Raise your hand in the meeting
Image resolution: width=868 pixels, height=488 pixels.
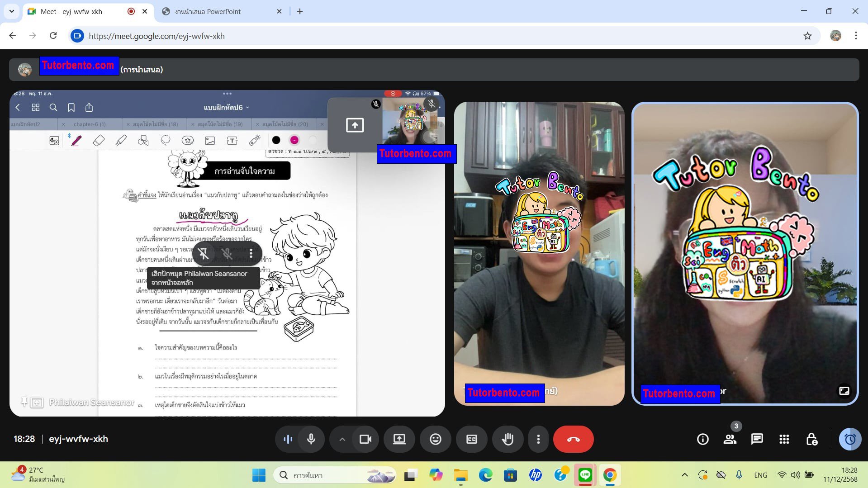click(x=508, y=439)
